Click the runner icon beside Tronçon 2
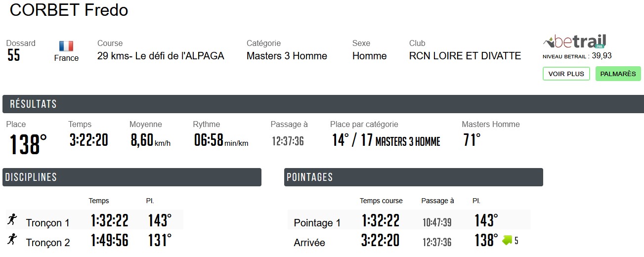The image size is (644, 257). click(x=12, y=240)
